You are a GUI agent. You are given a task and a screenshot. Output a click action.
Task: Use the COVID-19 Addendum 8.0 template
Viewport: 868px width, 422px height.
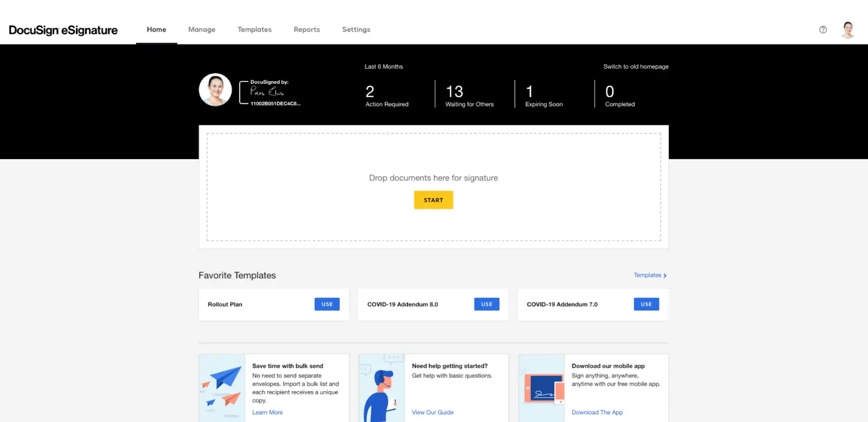pyautogui.click(x=487, y=304)
